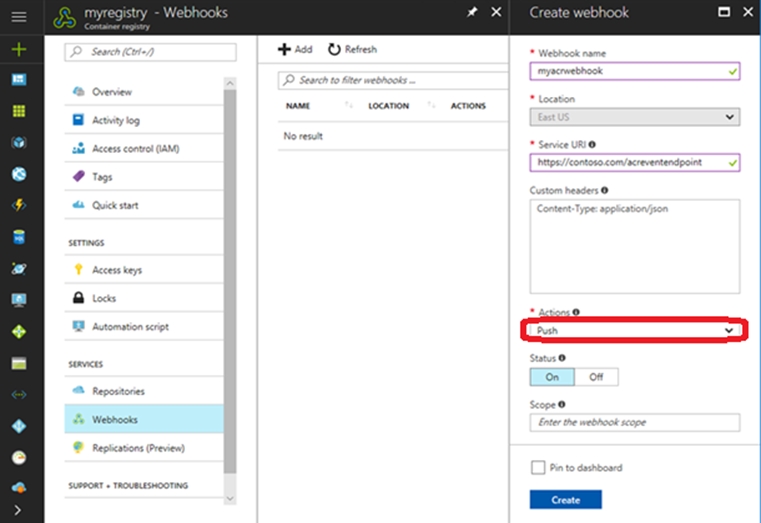
Task: Open the Location dropdown East US
Action: (x=635, y=117)
